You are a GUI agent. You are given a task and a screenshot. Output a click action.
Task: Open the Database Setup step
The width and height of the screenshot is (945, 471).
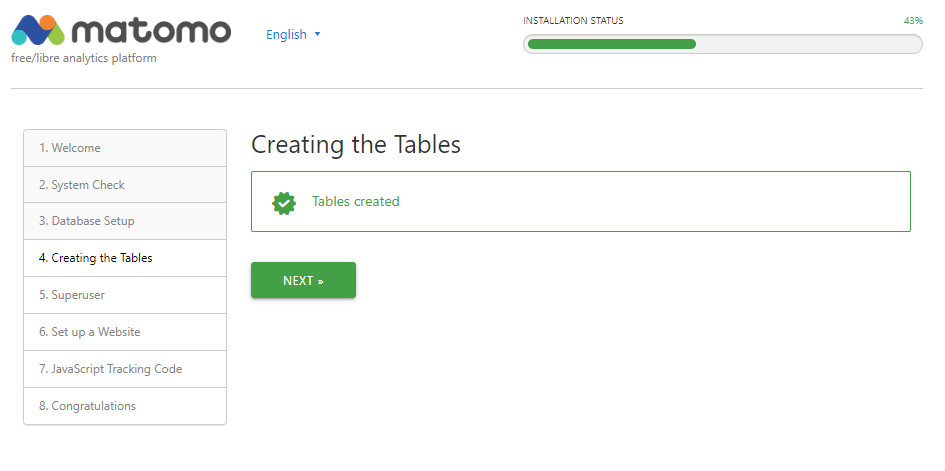pos(87,221)
